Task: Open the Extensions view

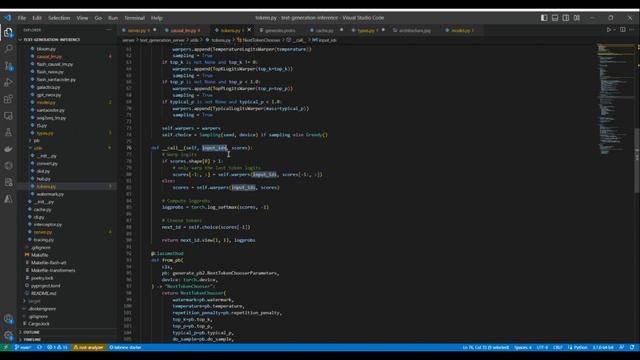Action: coord(8,99)
